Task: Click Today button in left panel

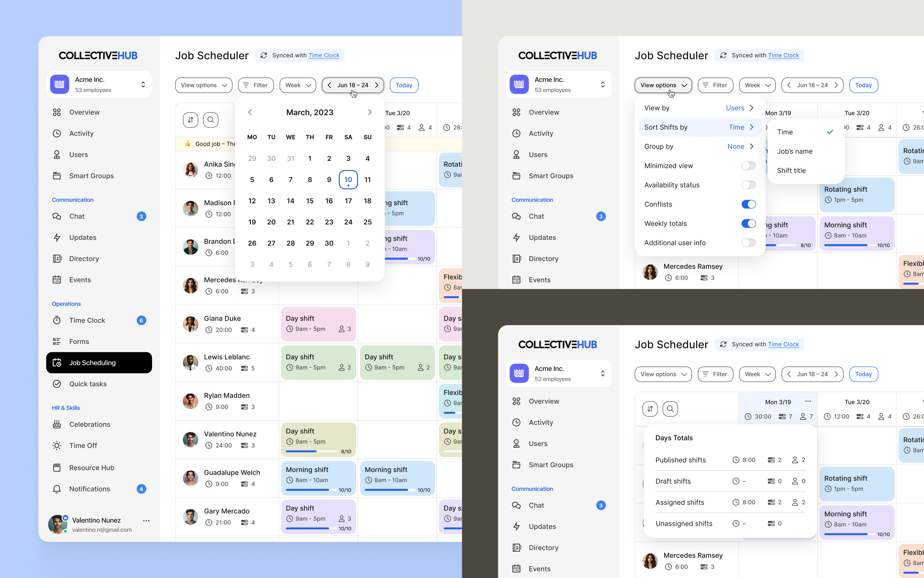Action: tap(404, 85)
